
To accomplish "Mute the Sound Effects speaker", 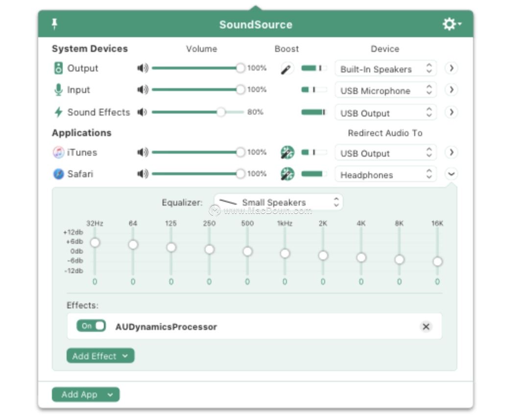I will click(x=142, y=112).
